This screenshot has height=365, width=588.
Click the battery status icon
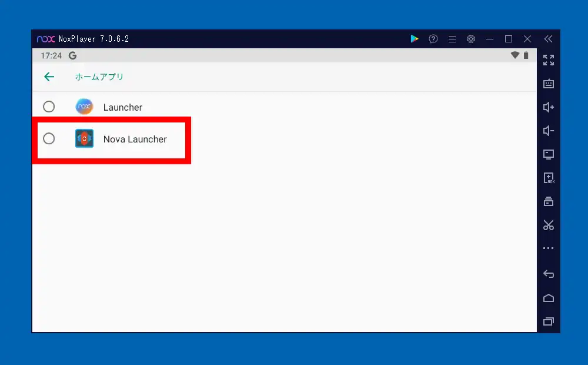coord(526,55)
